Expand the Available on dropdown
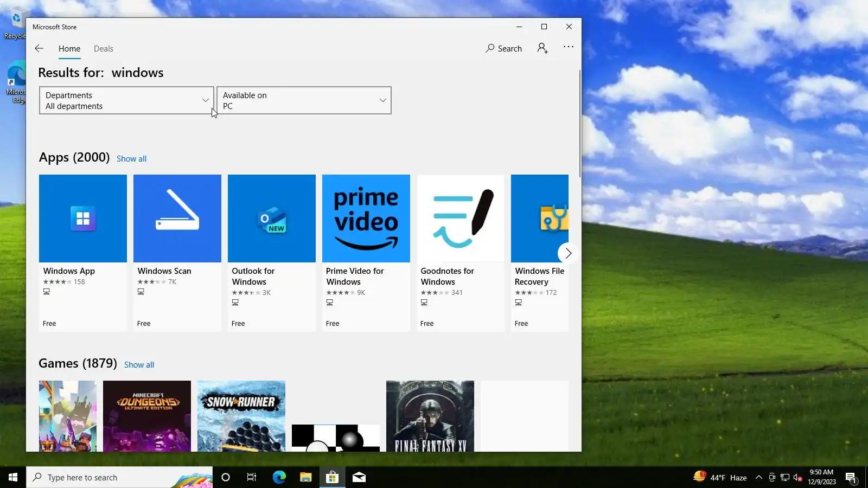 pos(304,100)
